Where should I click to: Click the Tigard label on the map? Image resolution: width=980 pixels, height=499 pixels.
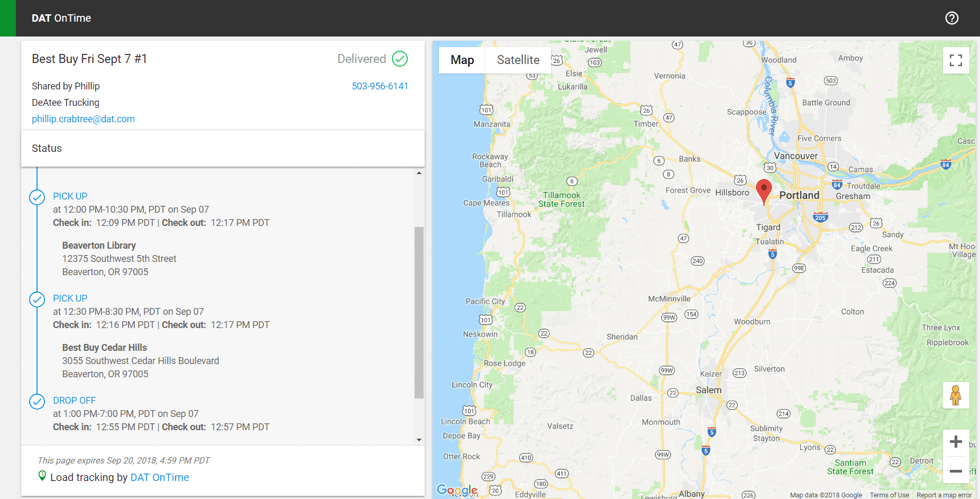point(768,228)
